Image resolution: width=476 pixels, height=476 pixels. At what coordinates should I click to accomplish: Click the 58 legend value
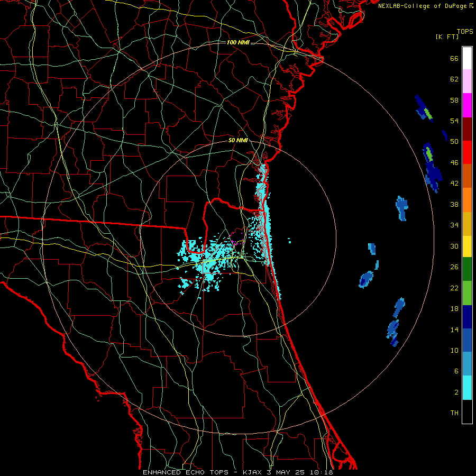pyautogui.click(x=454, y=100)
